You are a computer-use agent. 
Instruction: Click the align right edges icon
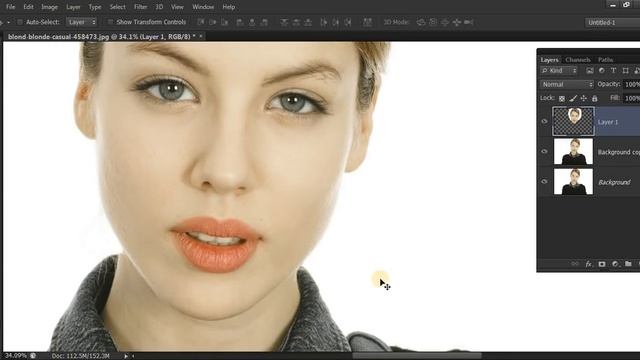pos(264,22)
